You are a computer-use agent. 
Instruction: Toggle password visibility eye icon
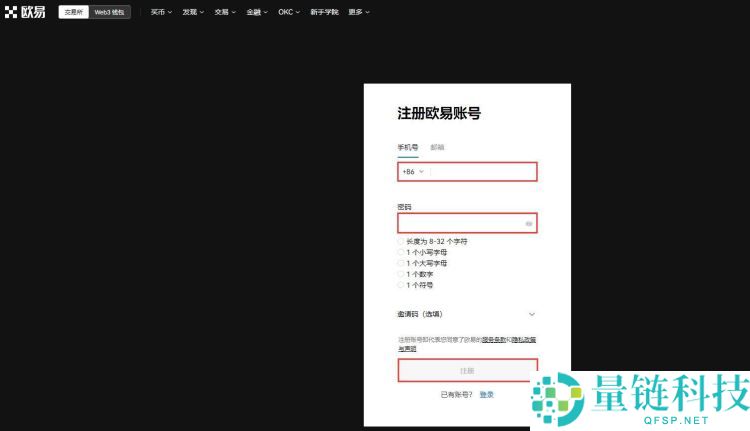click(x=529, y=224)
